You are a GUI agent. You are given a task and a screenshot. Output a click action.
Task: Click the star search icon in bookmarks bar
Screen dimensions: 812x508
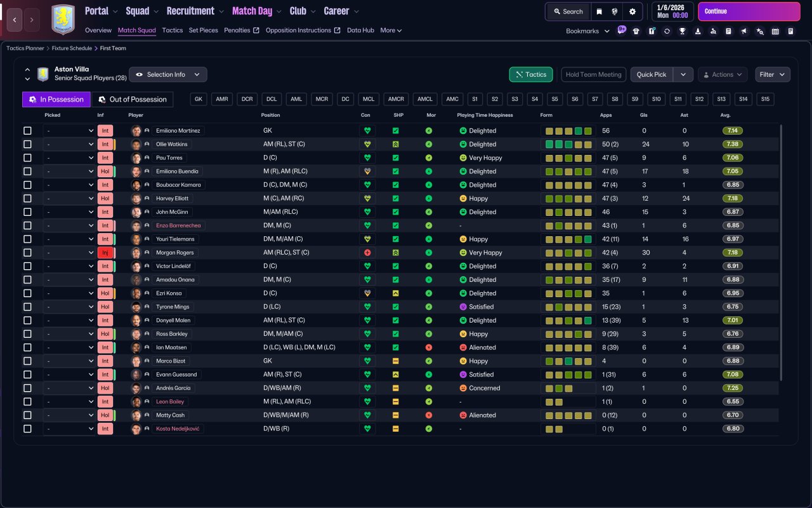pyautogui.click(x=760, y=31)
